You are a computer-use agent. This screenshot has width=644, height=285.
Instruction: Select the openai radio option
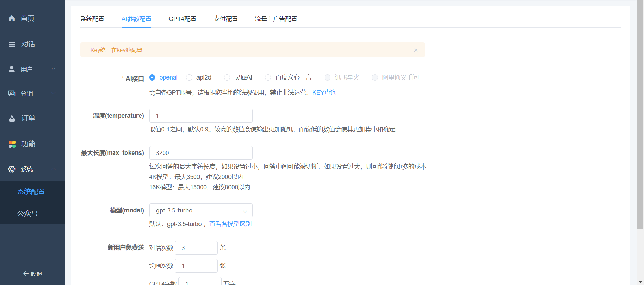pos(152,77)
